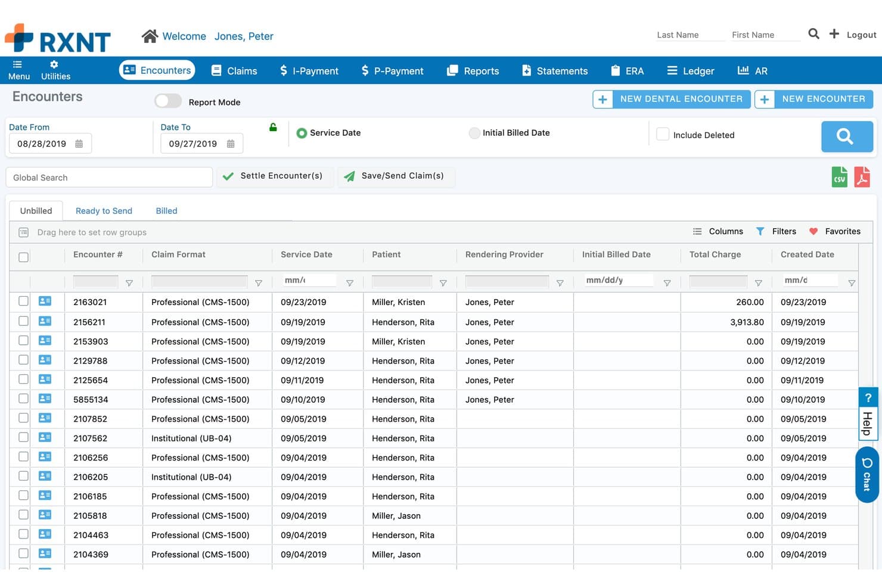The width and height of the screenshot is (882, 588).
Task: Click Save/Send Claim(s) button
Action: 396,176
